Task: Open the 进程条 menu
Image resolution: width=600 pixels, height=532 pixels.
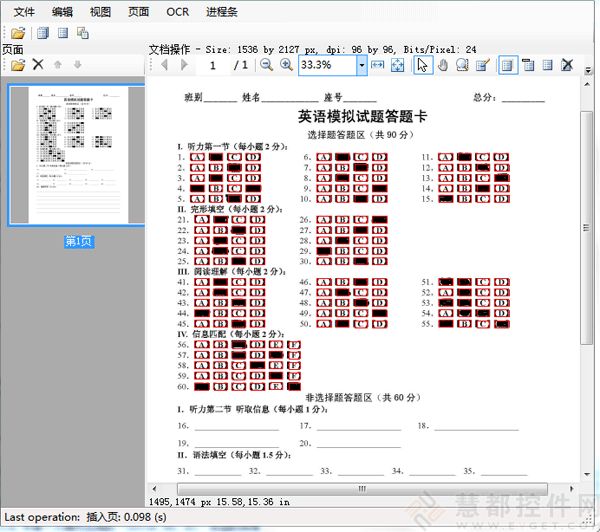Action: pos(222,12)
